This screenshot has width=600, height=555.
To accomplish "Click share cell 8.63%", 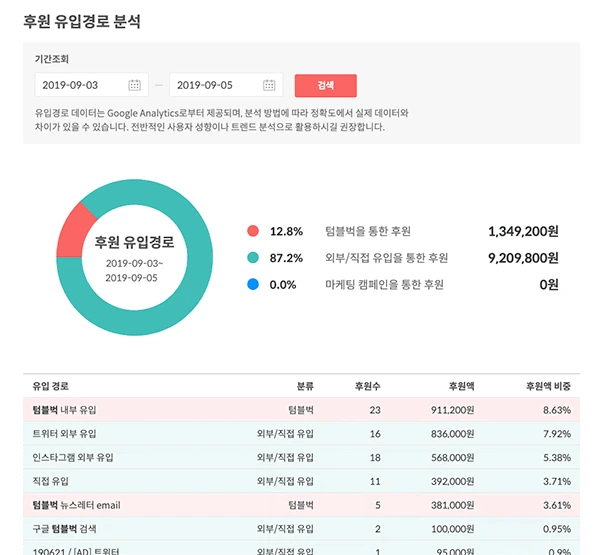I will pos(557,410).
